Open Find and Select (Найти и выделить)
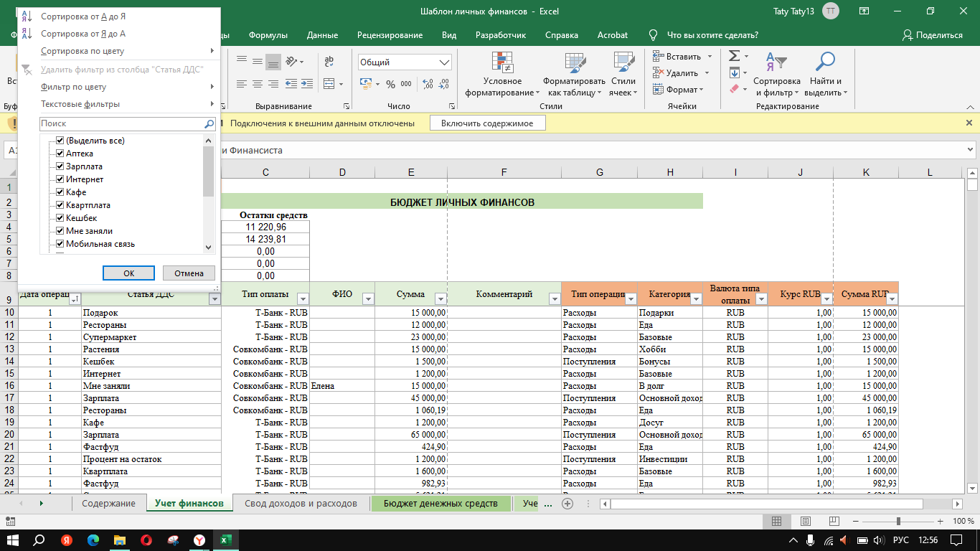980x551 pixels. (826, 75)
